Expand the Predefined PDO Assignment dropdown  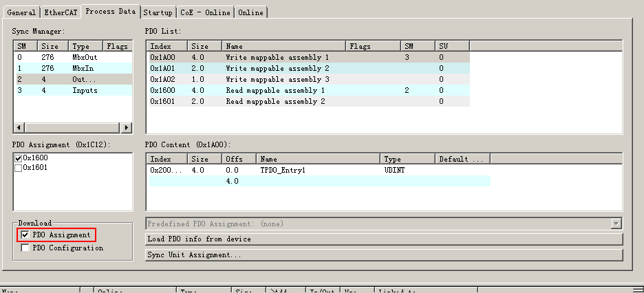tap(616, 224)
